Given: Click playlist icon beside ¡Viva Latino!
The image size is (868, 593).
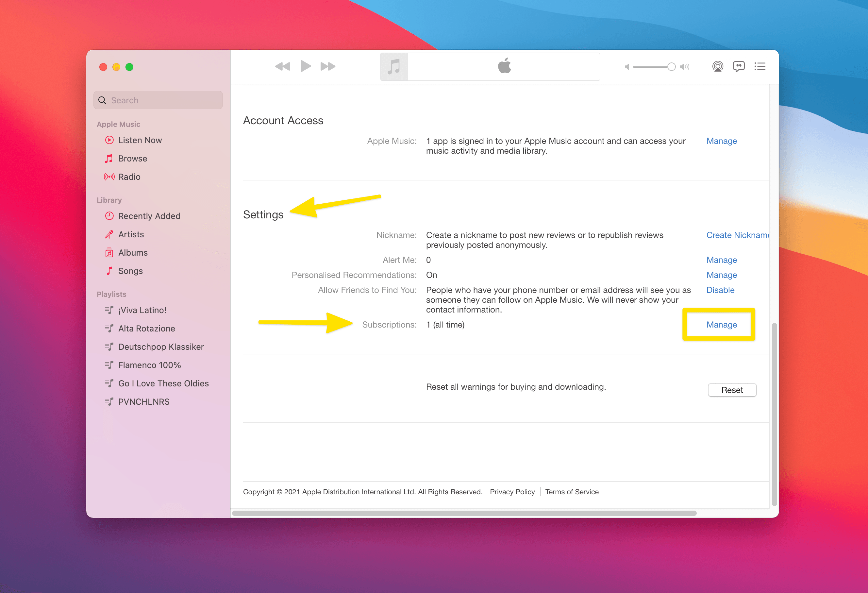Looking at the screenshot, I should click(x=109, y=310).
